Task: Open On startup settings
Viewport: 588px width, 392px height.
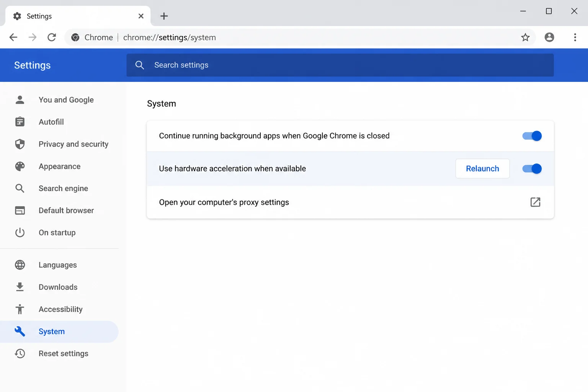Action: 59,233
